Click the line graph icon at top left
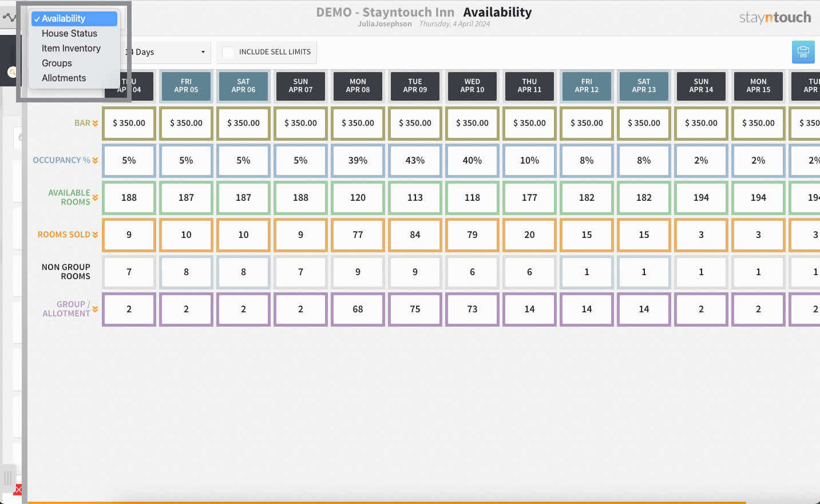820x504 pixels. (x=9, y=17)
